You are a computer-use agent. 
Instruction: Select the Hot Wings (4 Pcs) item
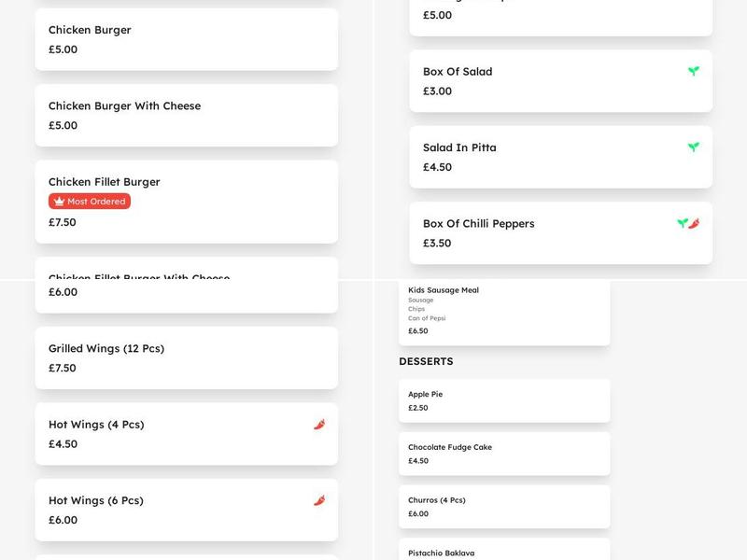[186, 434]
